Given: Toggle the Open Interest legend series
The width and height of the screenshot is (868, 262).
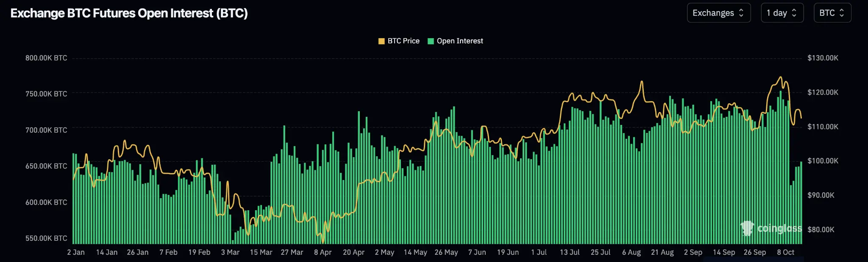Looking at the screenshot, I should (x=455, y=41).
